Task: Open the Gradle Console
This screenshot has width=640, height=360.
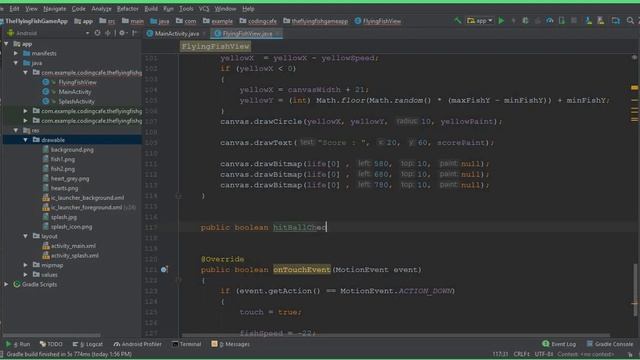Action: click(610, 344)
